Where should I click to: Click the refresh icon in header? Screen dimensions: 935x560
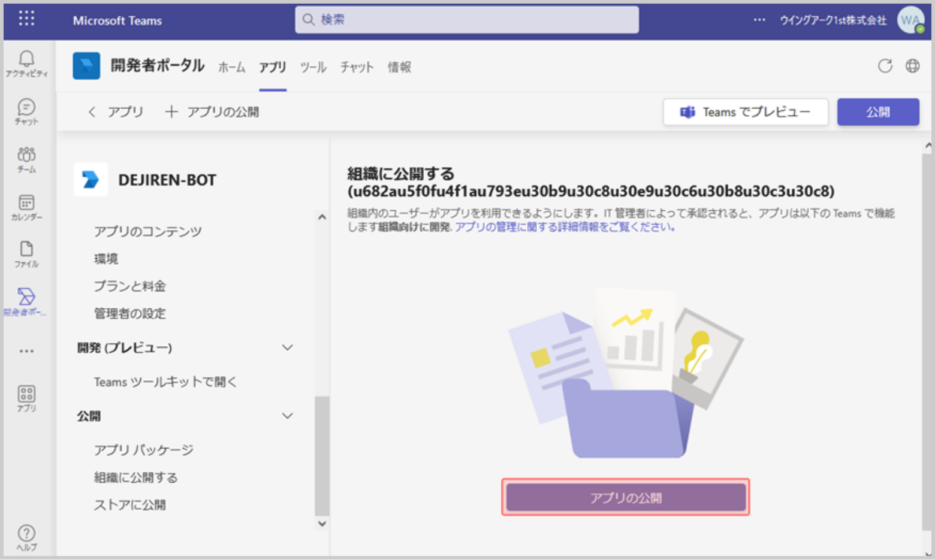tap(885, 66)
